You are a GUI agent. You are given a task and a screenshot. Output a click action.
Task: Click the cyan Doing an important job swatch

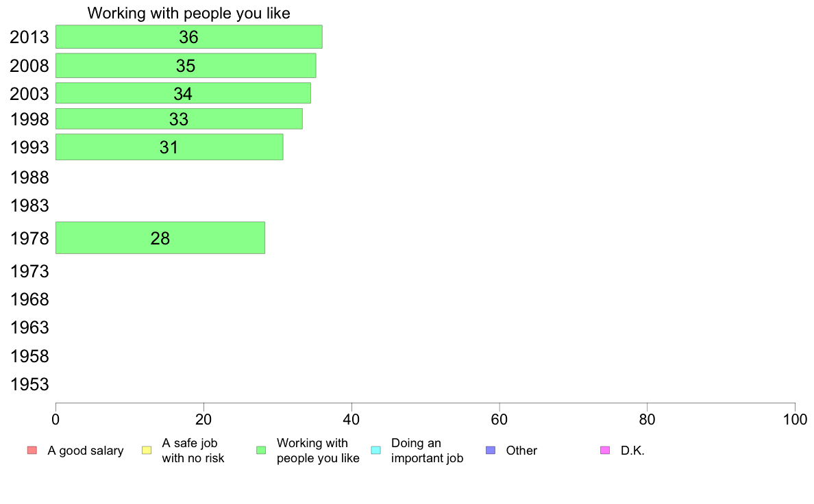point(376,450)
